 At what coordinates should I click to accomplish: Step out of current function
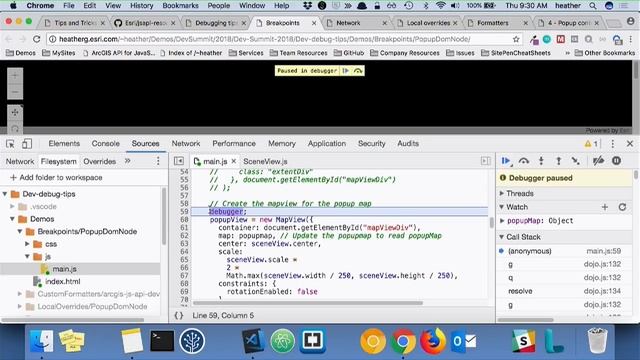coord(558,161)
